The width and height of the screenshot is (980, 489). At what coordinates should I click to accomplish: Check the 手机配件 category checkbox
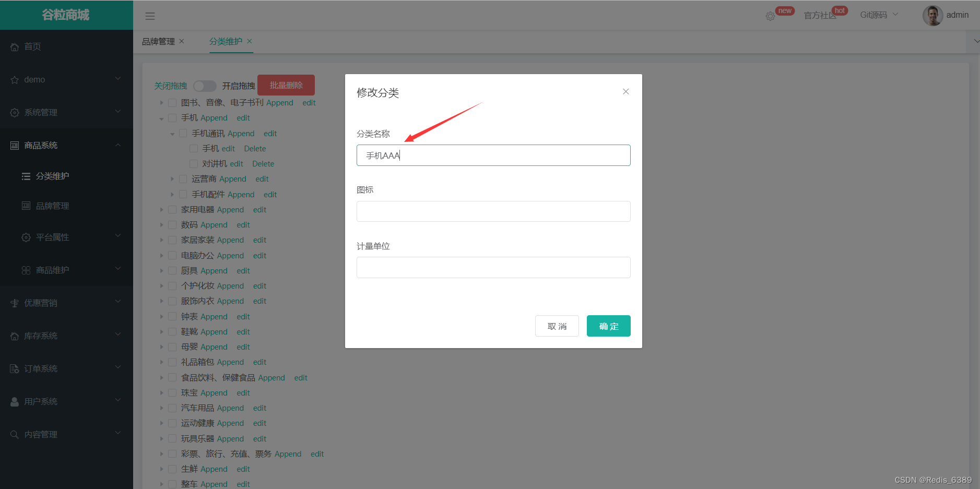(183, 195)
